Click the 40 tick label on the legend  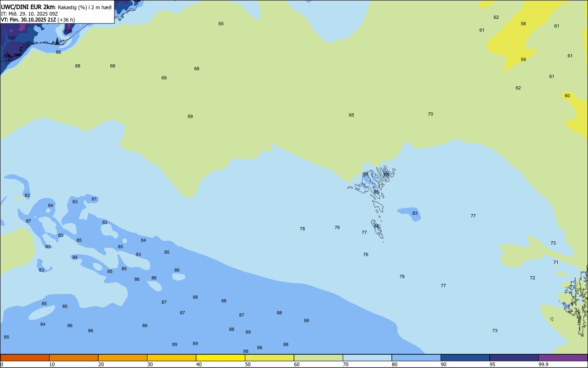[199, 364]
